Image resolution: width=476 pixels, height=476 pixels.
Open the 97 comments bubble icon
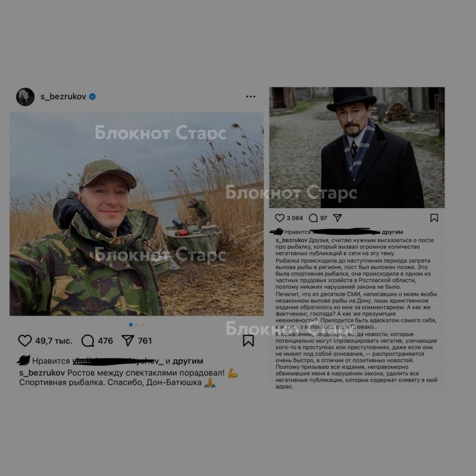pyautogui.click(x=314, y=218)
